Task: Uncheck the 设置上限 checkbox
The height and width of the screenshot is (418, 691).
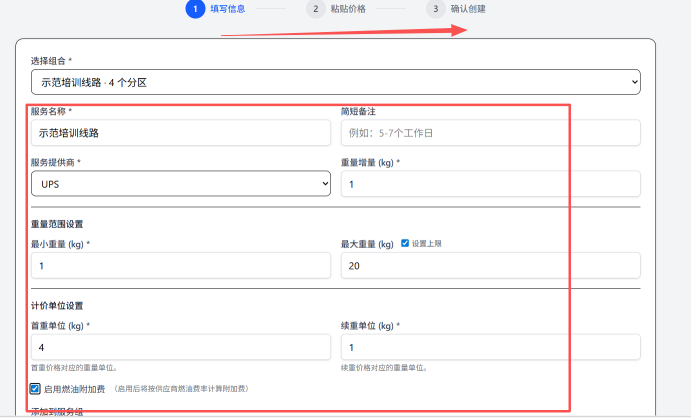Action: click(x=404, y=243)
